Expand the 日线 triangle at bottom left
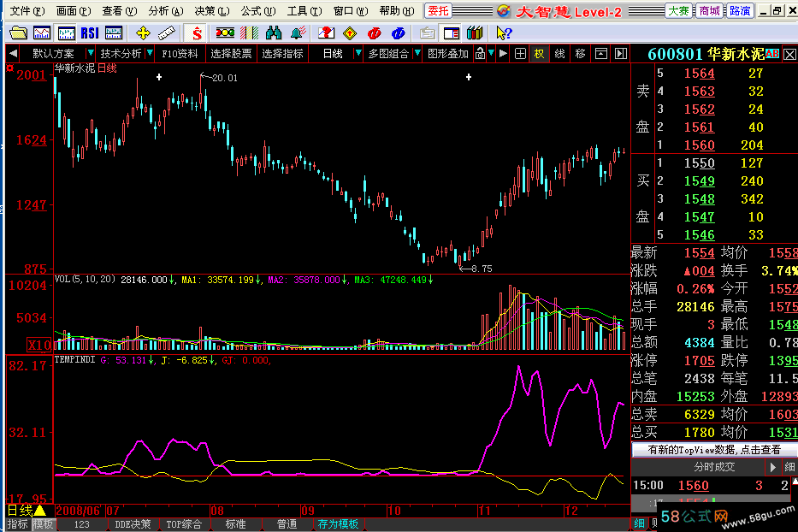 [40, 510]
